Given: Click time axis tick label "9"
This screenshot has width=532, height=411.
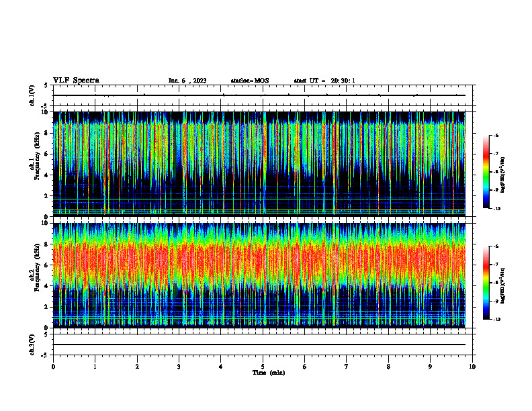Looking at the screenshot, I should pyautogui.click(x=430, y=367).
